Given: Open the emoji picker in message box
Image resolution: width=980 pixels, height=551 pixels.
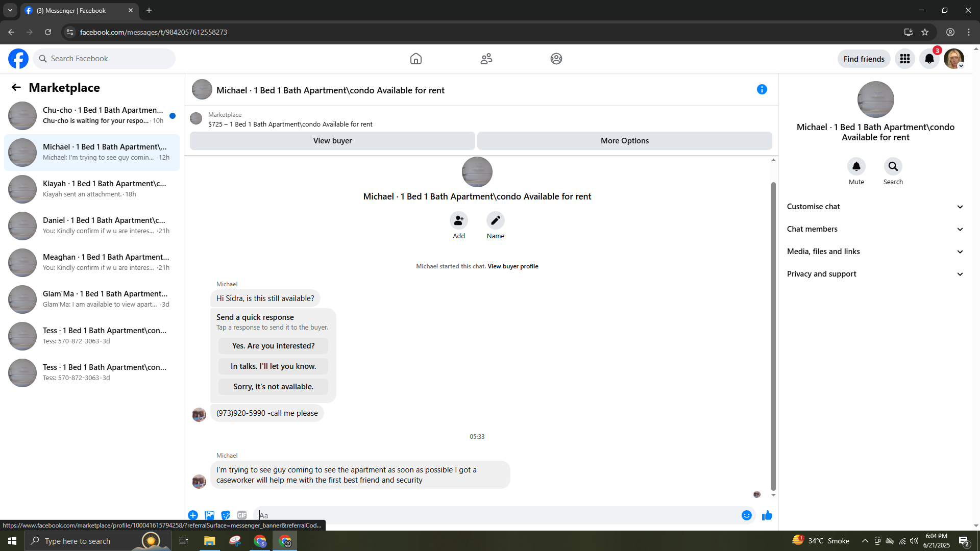Looking at the screenshot, I should point(746,515).
